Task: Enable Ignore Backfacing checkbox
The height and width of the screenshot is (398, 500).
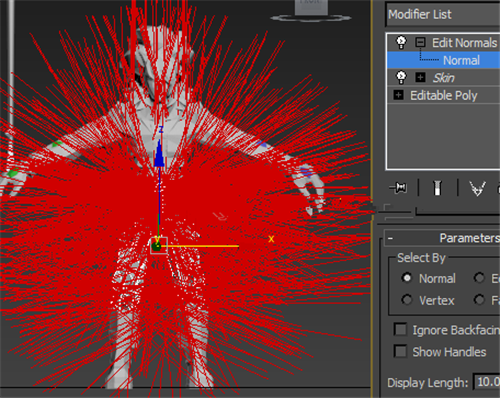Action: pos(400,329)
